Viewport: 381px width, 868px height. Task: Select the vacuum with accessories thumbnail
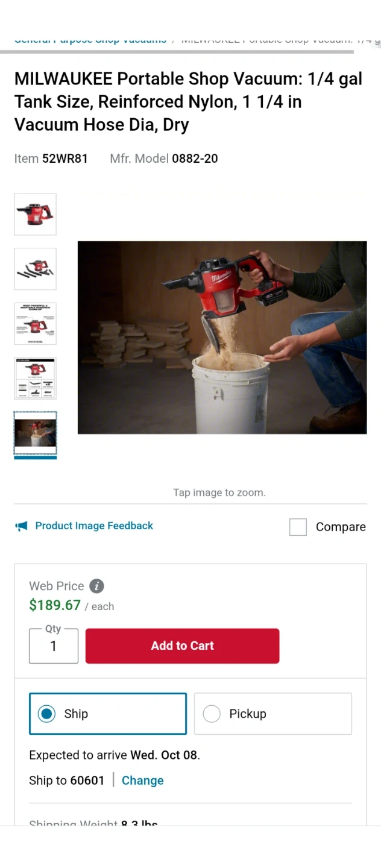(35, 269)
